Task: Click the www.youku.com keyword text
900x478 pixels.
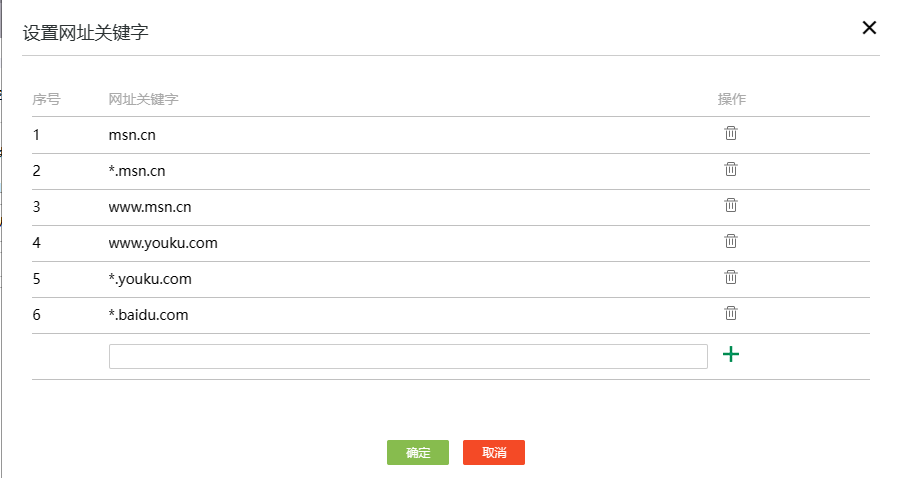Action: tap(163, 243)
